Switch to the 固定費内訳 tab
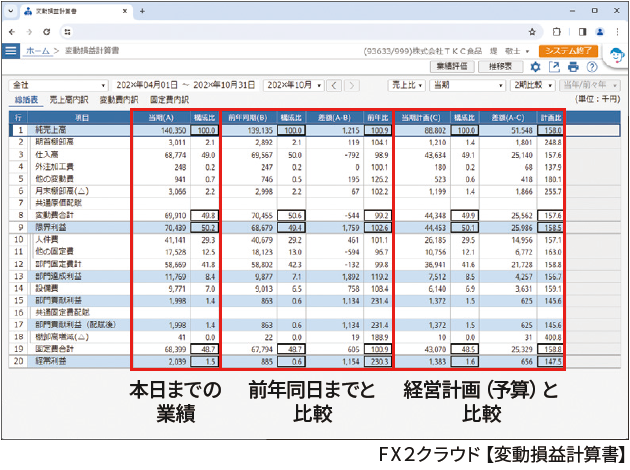630x470 pixels. pyautogui.click(x=169, y=101)
